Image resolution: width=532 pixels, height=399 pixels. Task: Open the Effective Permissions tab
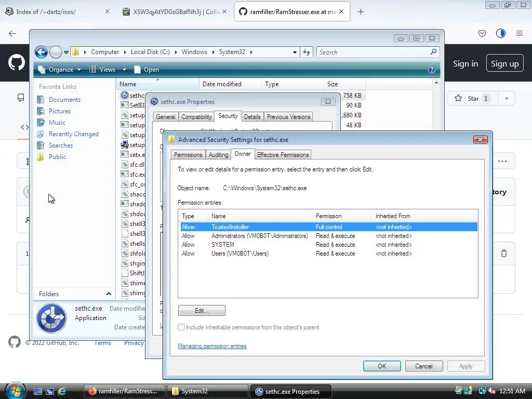283,155
